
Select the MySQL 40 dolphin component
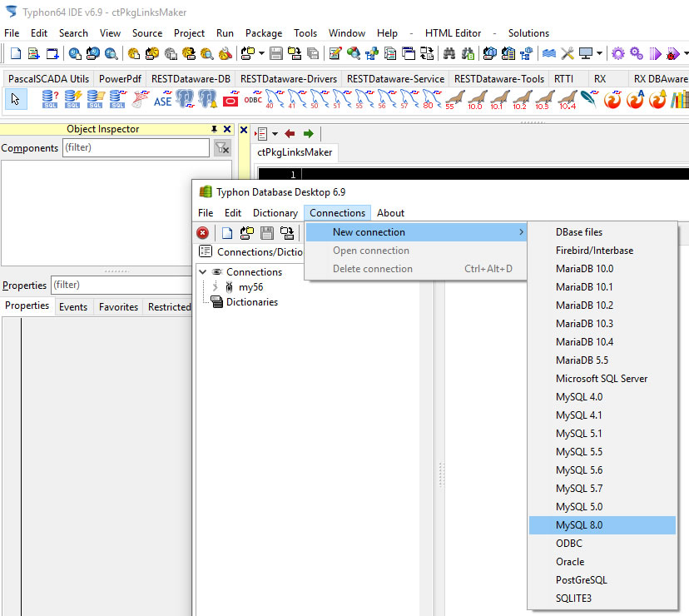(x=275, y=99)
